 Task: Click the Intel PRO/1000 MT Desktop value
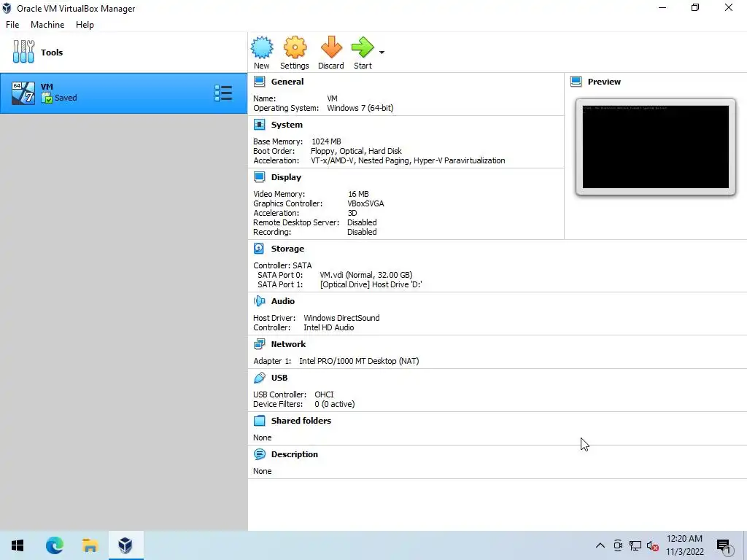tap(359, 361)
